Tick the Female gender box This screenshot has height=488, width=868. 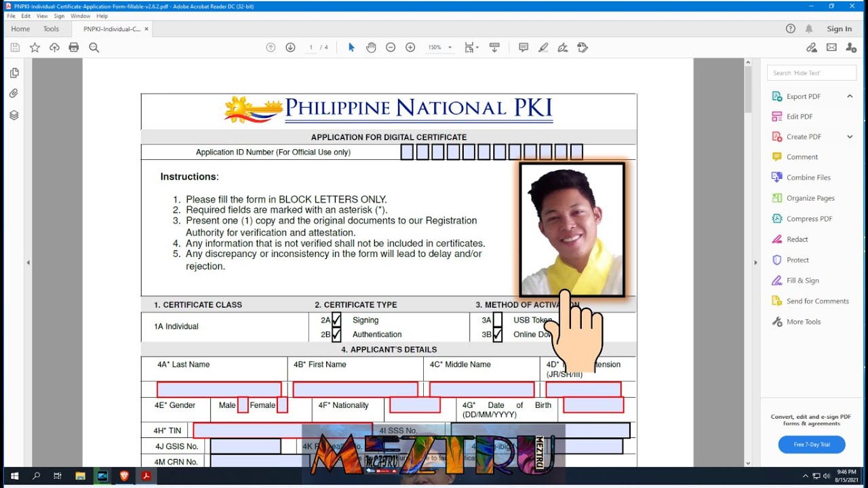point(282,405)
